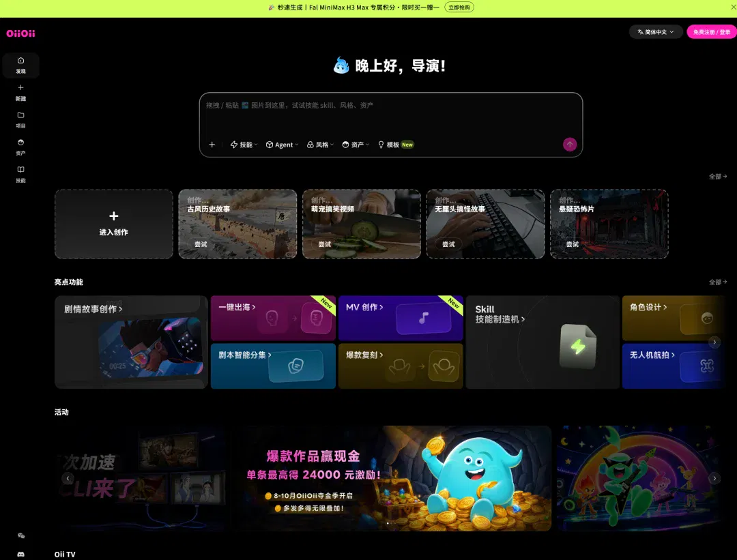Click next arrow in 活动 carousel

714,478
